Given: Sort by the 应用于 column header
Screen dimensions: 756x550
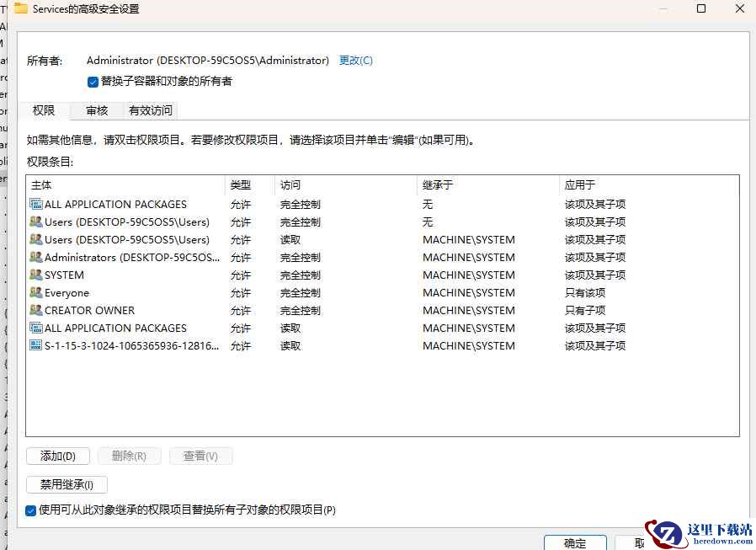Looking at the screenshot, I should coord(649,184).
